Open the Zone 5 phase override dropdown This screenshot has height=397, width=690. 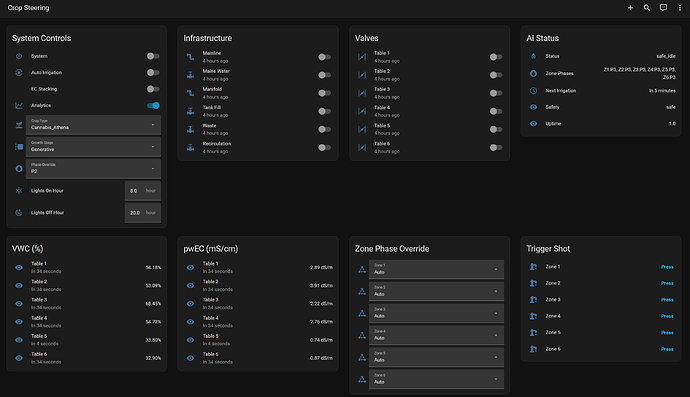(x=437, y=357)
